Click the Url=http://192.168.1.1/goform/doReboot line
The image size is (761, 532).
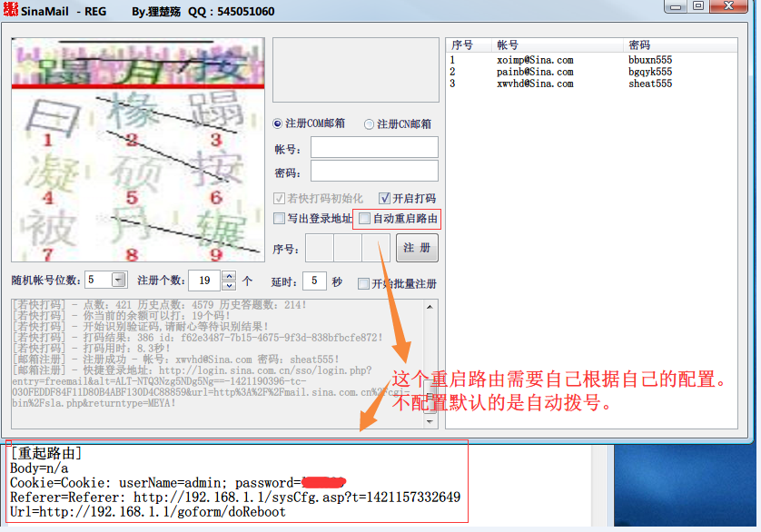pyautogui.click(x=148, y=512)
